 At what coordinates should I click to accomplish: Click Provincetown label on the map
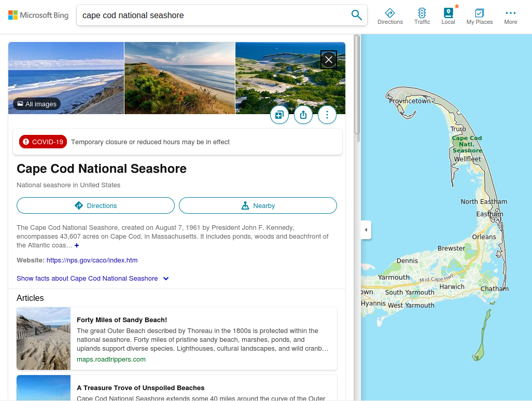[410, 101]
